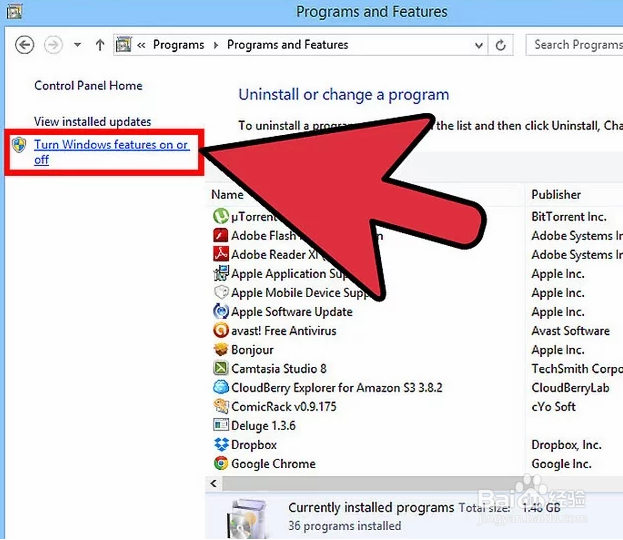623x540 pixels.
Task: Select the ComicRack icon
Action: [x=221, y=406]
